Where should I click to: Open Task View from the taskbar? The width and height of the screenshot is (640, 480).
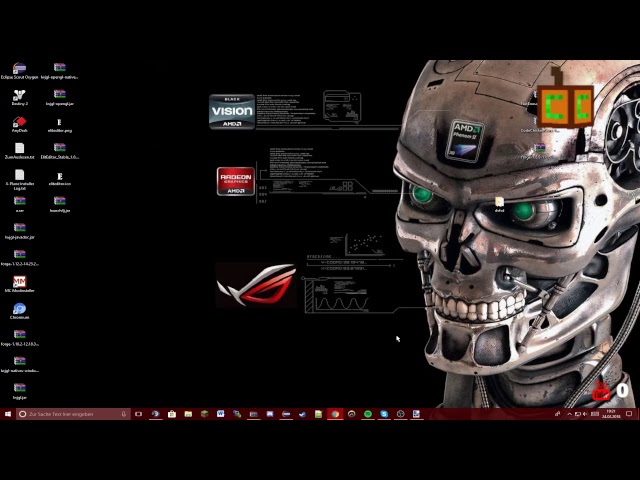tap(138, 414)
